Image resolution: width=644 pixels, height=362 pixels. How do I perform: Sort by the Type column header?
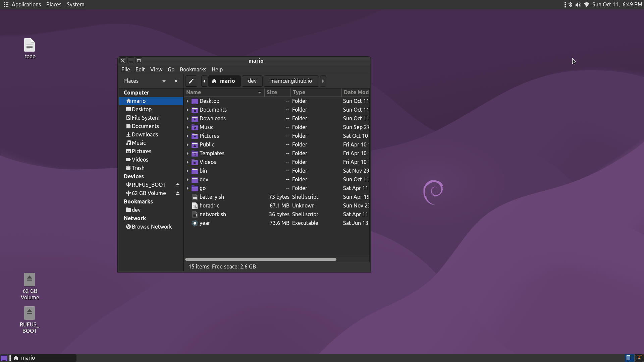pyautogui.click(x=316, y=93)
